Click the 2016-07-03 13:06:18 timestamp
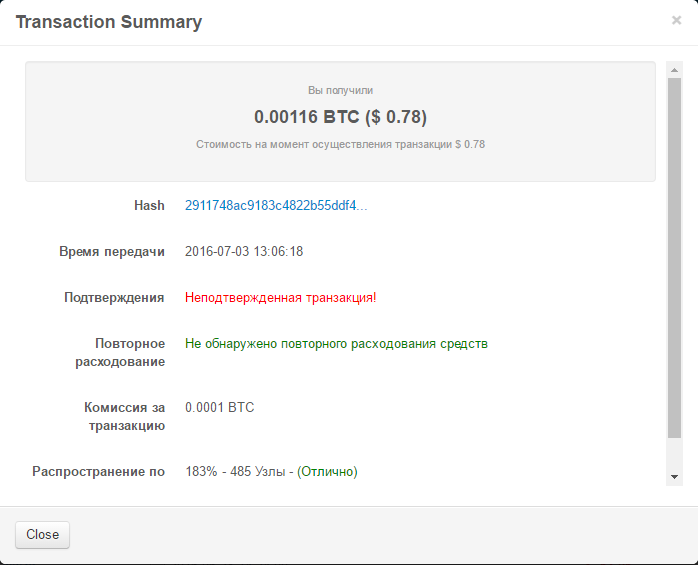Image resolution: width=698 pixels, height=565 pixels. tap(244, 251)
